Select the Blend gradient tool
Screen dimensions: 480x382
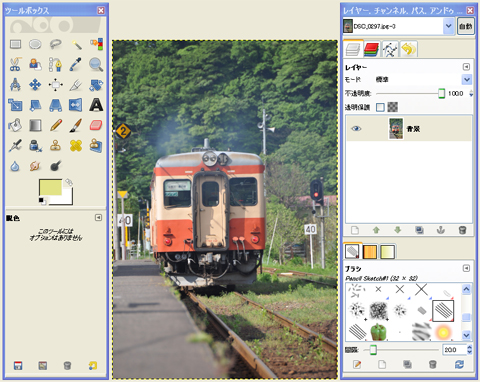tap(35, 125)
